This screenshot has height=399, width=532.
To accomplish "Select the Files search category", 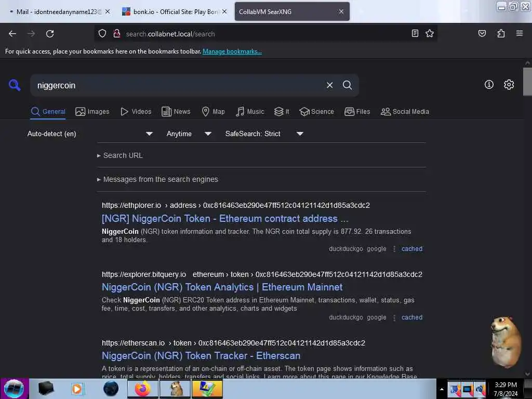I will click(357, 112).
